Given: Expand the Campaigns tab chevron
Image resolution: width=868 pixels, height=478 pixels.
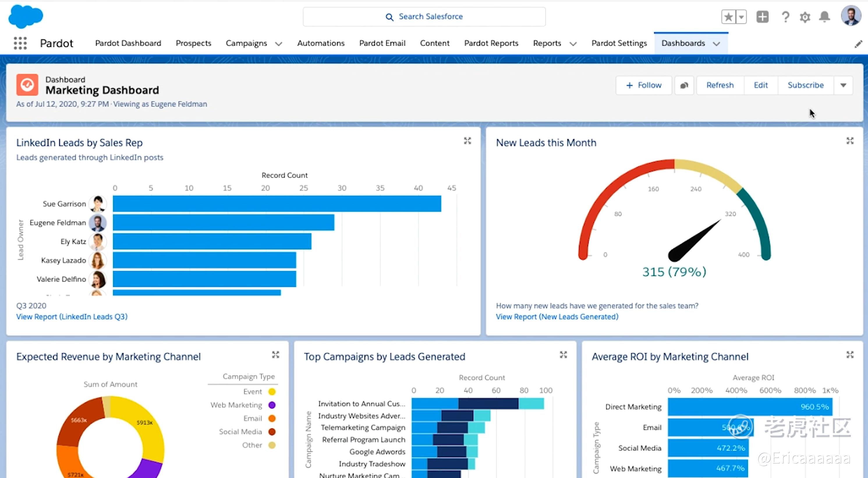Looking at the screenshot, I should coord(278,44).
